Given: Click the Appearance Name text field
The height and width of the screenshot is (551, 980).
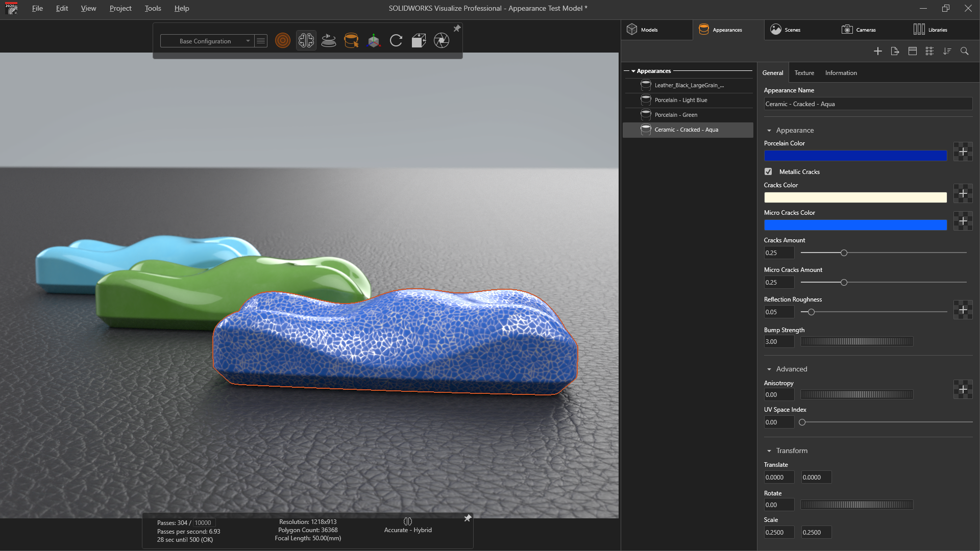Looking at the screenshot, I should 868,104.
